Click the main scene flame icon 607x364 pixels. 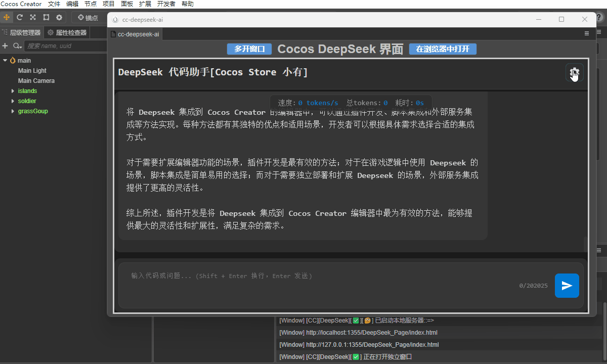click(x=13, y=61)
